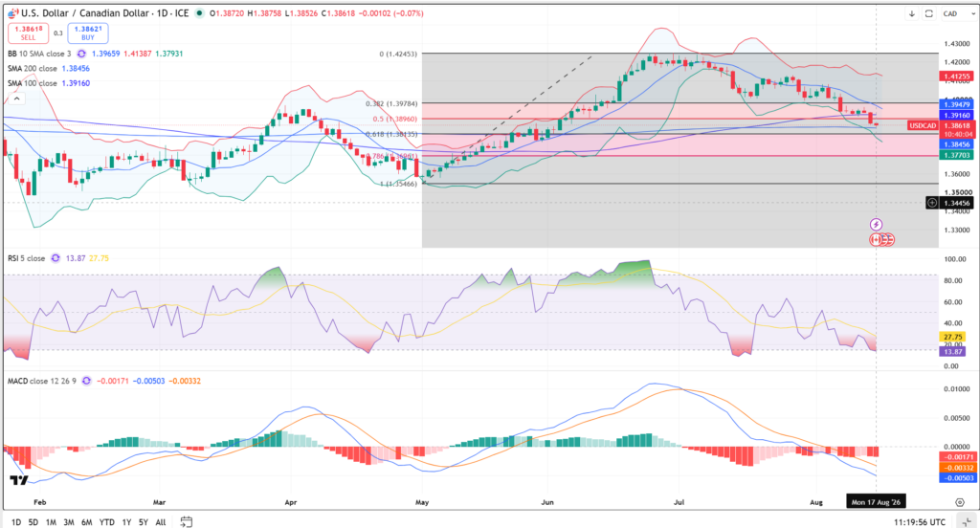
Task: Click the TradingView logo
Action: pyautogui.click(x=19, y=480)
